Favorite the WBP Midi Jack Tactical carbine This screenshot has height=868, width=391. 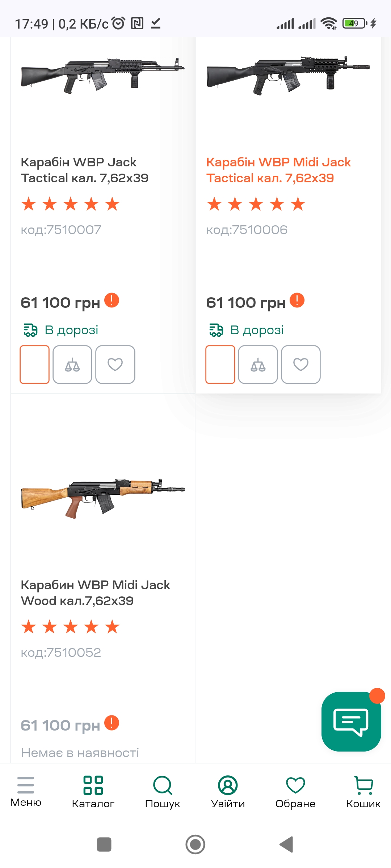pos(300,365)
